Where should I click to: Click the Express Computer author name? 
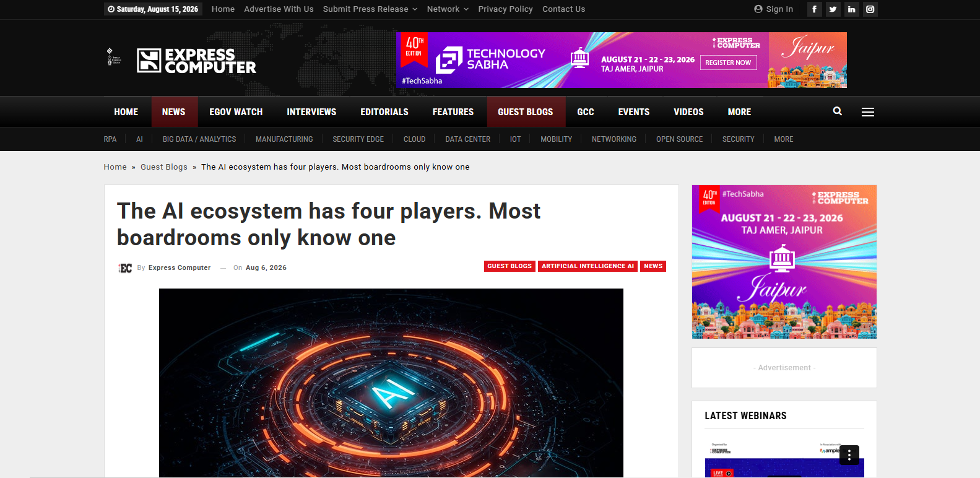point(180,268)
